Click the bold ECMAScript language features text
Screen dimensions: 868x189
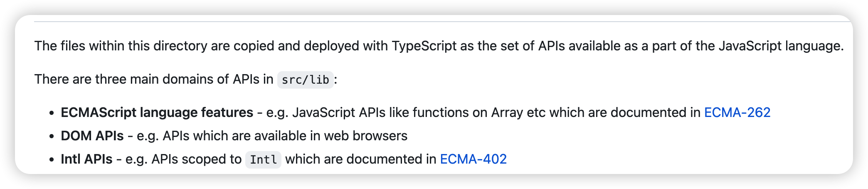pos(157,112)
